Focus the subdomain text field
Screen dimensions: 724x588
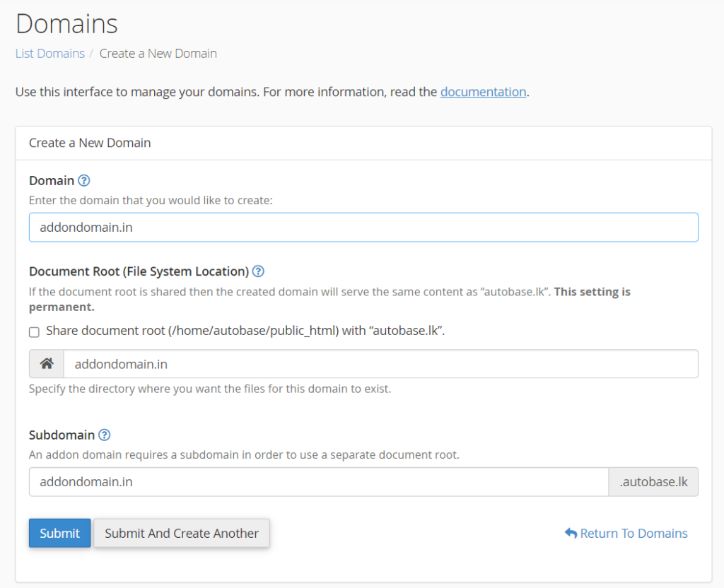pos(318,481)
